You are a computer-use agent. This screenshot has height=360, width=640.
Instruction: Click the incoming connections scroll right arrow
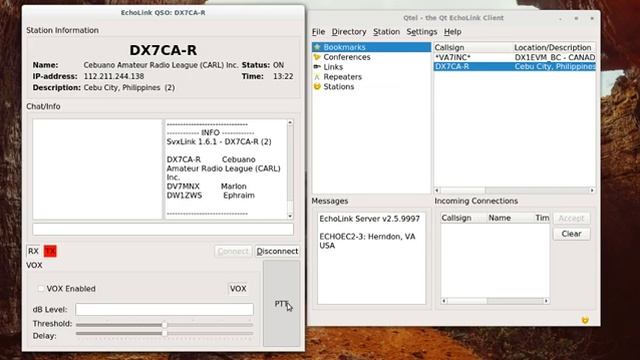[546, 301]
